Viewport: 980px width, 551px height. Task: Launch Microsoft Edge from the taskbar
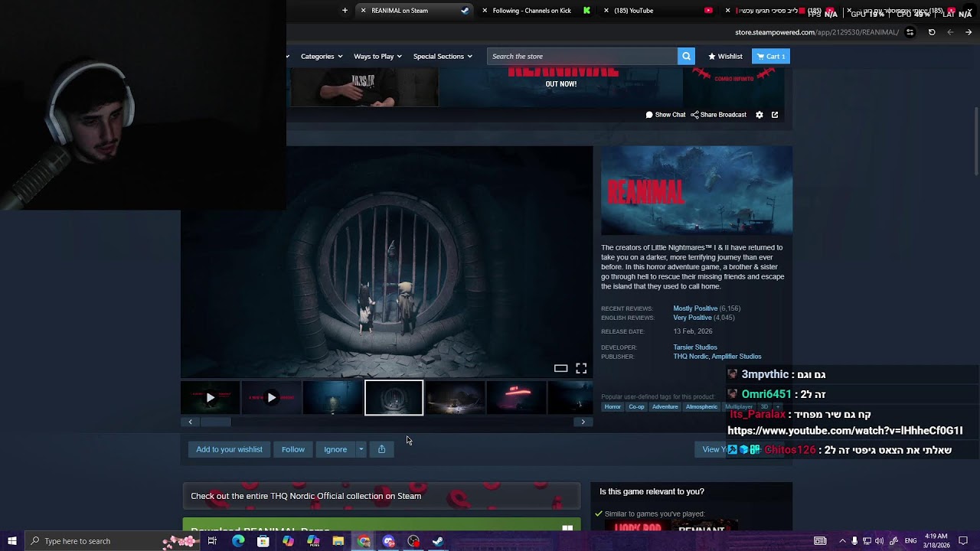238,541
